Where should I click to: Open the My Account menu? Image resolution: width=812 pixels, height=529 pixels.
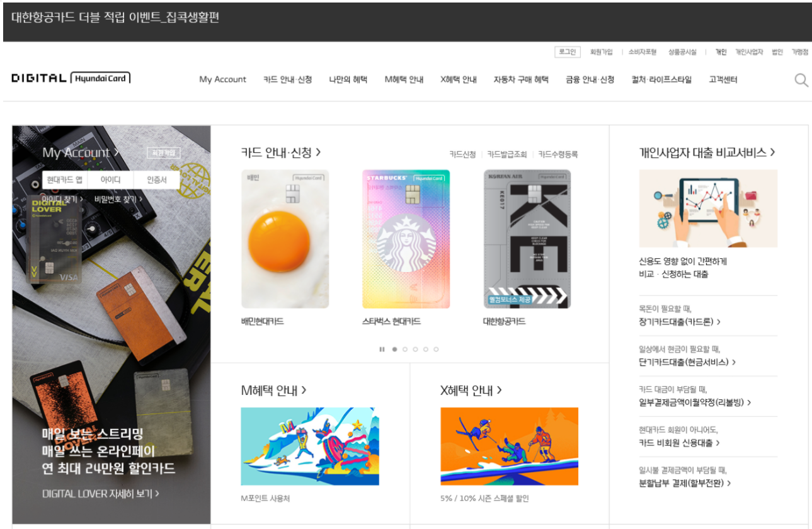coord(223,79)
